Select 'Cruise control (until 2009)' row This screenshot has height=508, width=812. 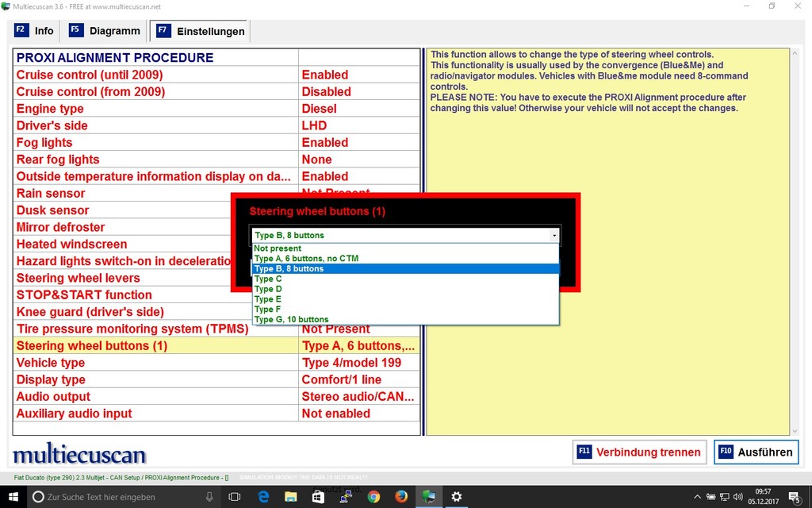click(x=216, y=75)
